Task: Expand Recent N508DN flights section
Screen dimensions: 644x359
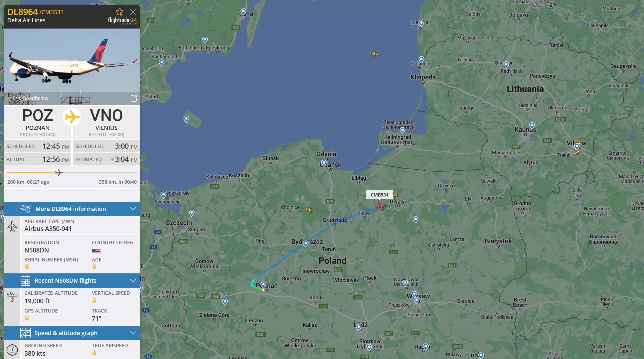Action: click(x=72, y=280)
